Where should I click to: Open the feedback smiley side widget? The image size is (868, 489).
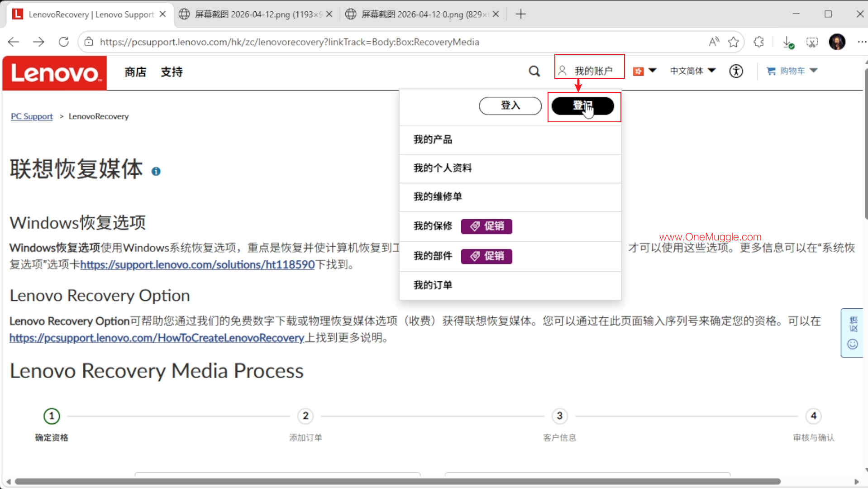click(x=853, y=333)
